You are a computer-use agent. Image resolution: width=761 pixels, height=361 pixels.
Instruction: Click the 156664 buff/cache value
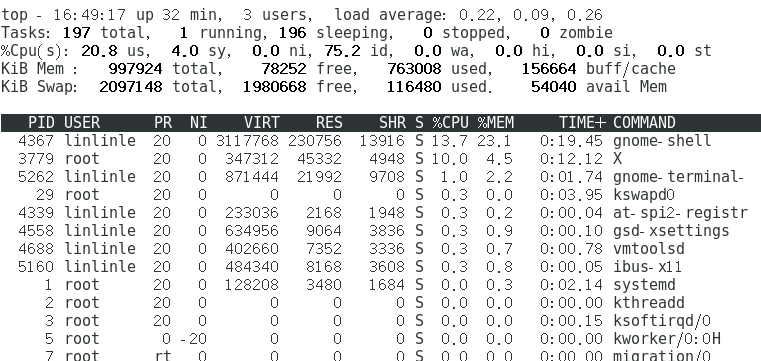pyautogui.click(x=549, y=69)
